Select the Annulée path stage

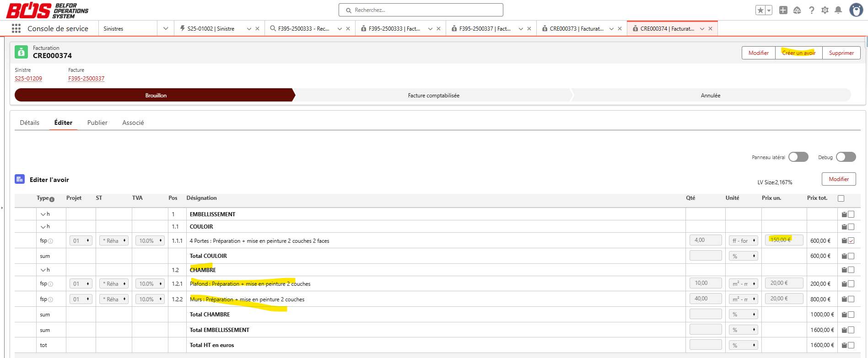pyautogui.click(x=711, y=95)
